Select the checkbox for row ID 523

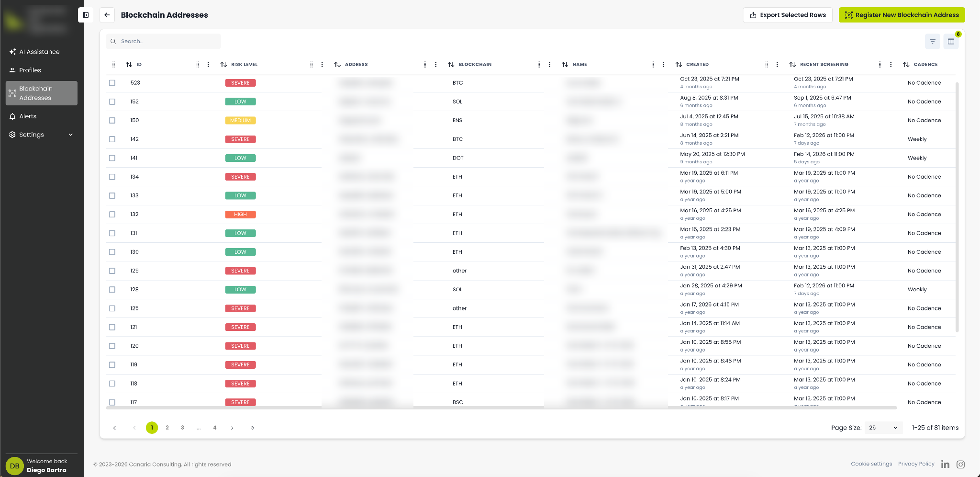(x=112, y=83)
